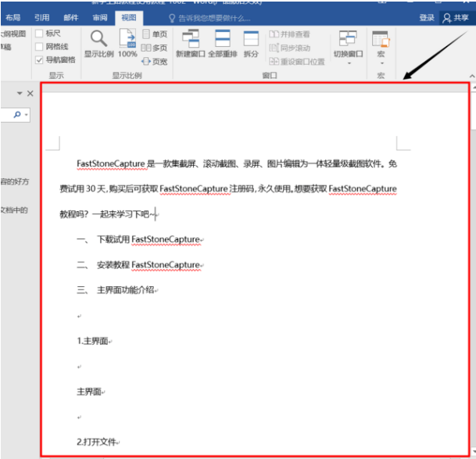Click the lightbulb tell-me search box

[x=209, y=18]
